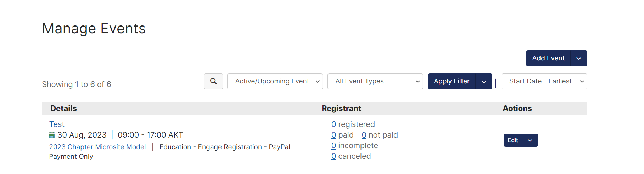The image size is (644, 174).
Task: Click the Details column header
Action: pos(63,109)
